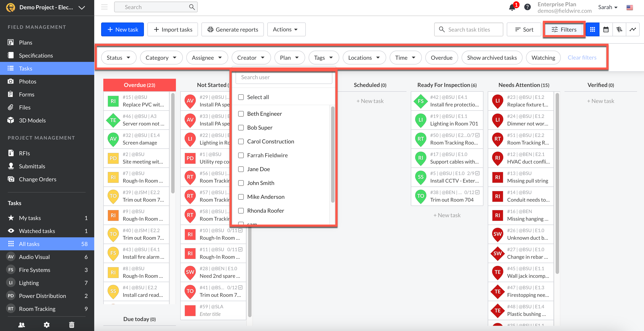Open the people icon in sidebar footer

coord(21,325)
